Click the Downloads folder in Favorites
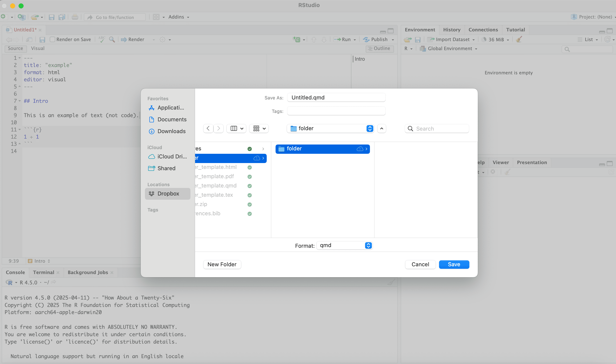Image resolution: width=616 pixels, height=364 pixels. (171, 131)
